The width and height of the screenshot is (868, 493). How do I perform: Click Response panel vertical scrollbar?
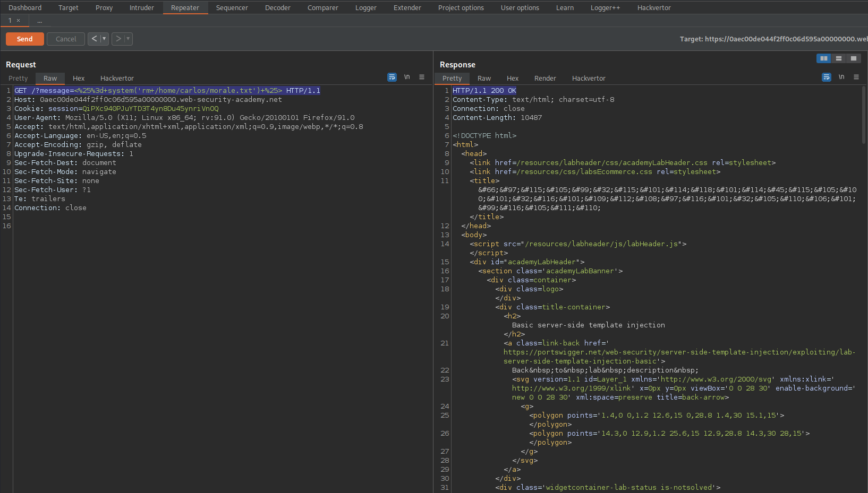864,115
